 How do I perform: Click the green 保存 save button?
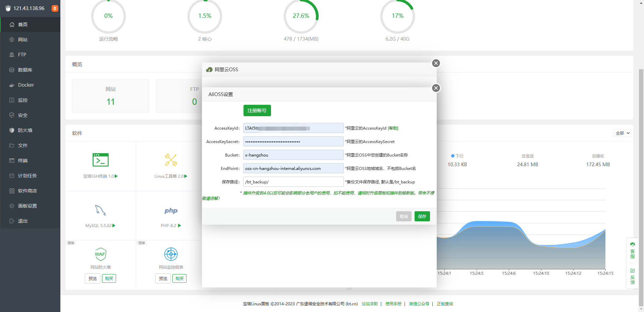[422, 216]
